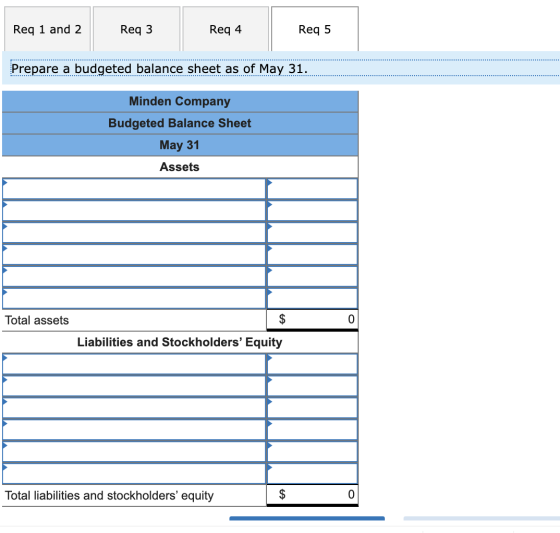Open fourth liabilities account name dropdown
This screenshot has height=533, width=560.
pos(134,430)
